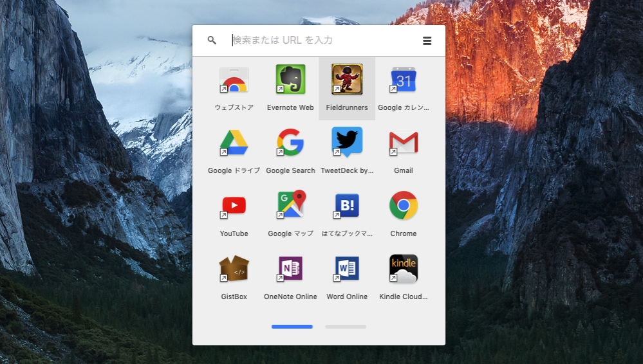
Task: Open OneNote Online app icon
Action: click(x=290, y=269)
